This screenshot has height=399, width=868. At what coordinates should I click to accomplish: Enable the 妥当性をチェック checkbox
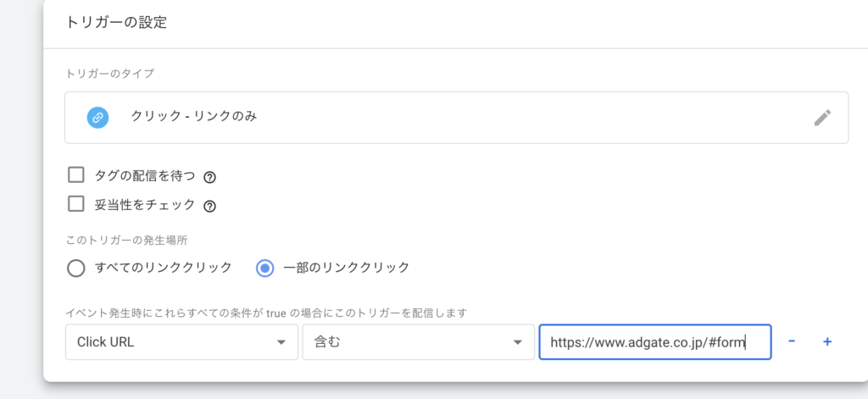75,204
